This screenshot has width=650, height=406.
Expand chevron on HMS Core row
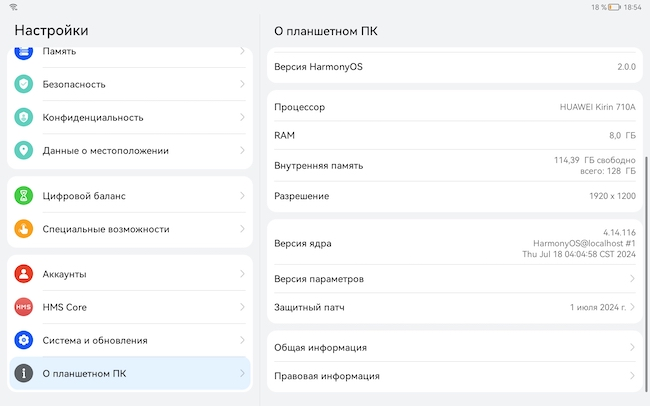tap(242, 307)
